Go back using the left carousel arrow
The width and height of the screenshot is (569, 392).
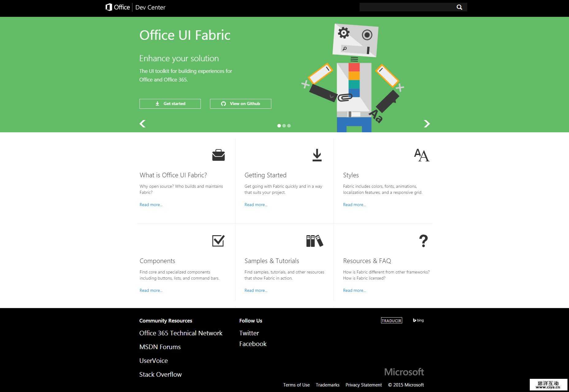142,124
